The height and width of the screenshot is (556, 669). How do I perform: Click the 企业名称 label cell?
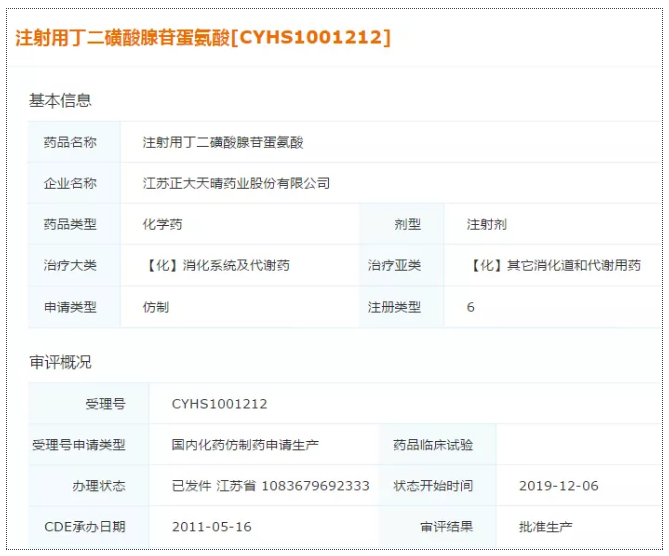pos(70,183)
